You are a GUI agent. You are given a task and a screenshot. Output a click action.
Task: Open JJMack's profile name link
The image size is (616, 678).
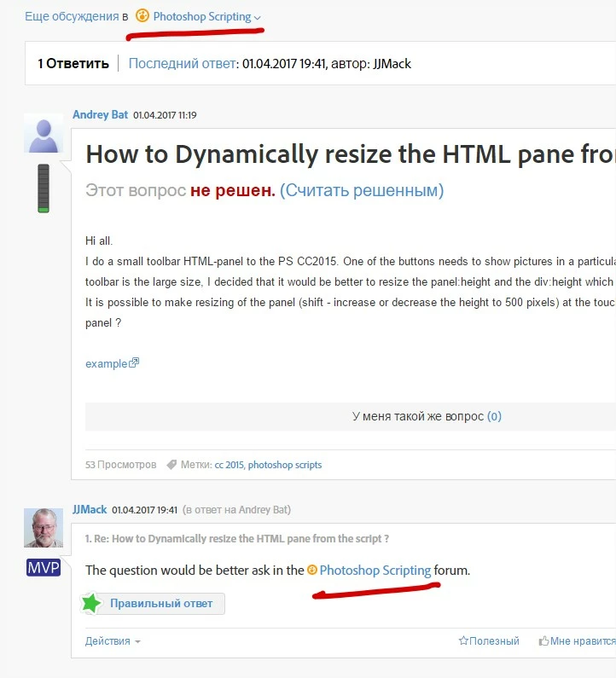[90, 509]
